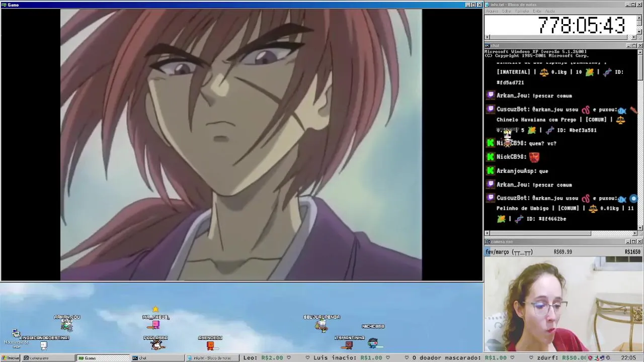Screen dimensions: 644x362
Task: Switch to the chat taskbar button
Action: tap(157, 358)
